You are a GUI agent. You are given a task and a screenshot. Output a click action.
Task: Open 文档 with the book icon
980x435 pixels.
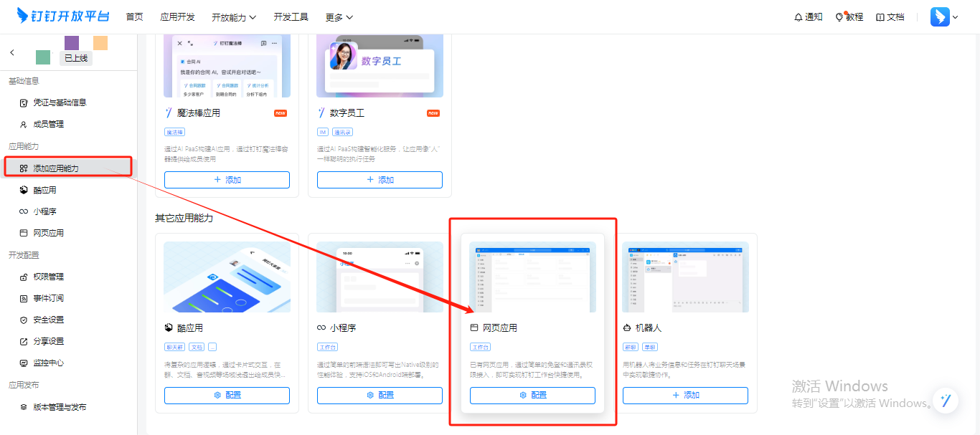890,17
